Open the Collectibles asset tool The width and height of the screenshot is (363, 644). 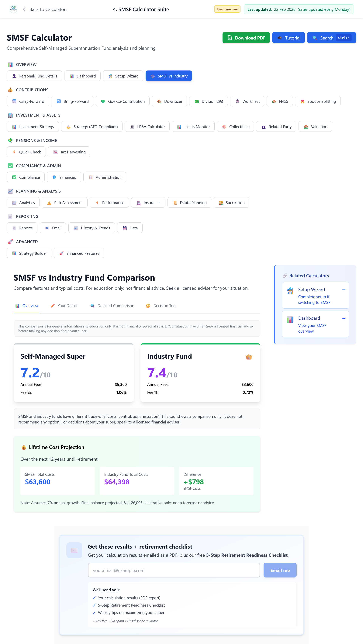tap(235, 126)
